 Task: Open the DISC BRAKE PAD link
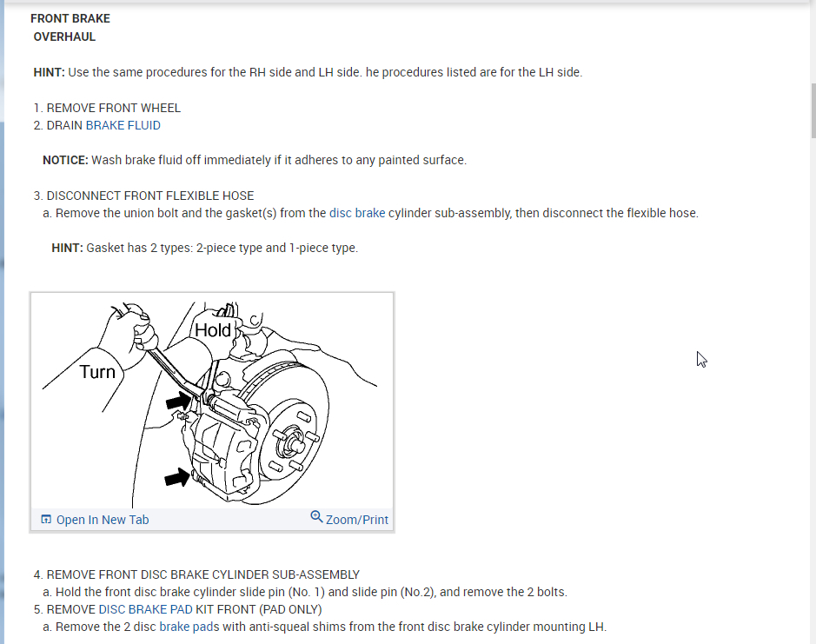145,609
